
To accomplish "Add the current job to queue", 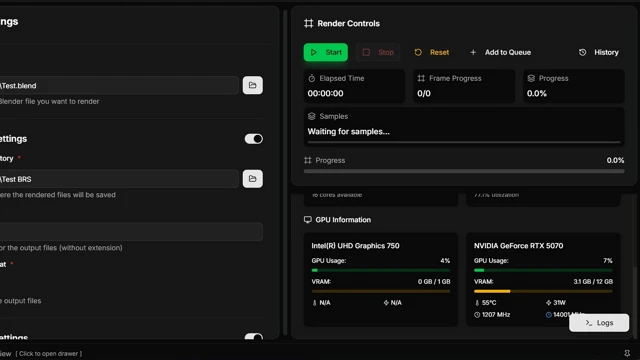I will tap(500, 52).
